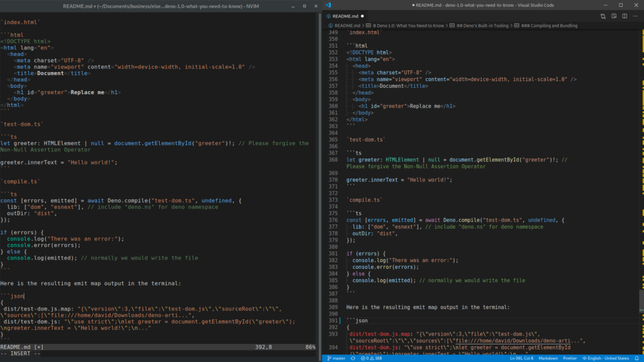Click 'Deno.compile' on VS Code line 376
The image size is (644, 362).
(x=461, y=220)
